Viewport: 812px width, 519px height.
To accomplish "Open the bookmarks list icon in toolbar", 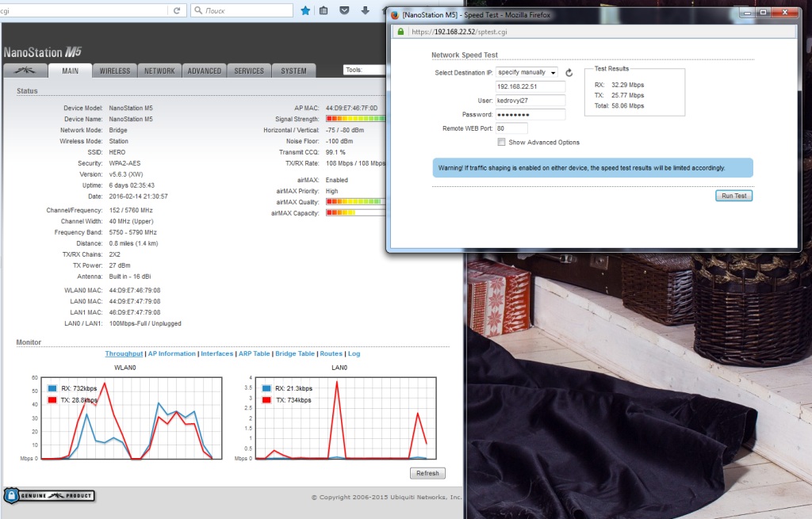I will [324, 10].
